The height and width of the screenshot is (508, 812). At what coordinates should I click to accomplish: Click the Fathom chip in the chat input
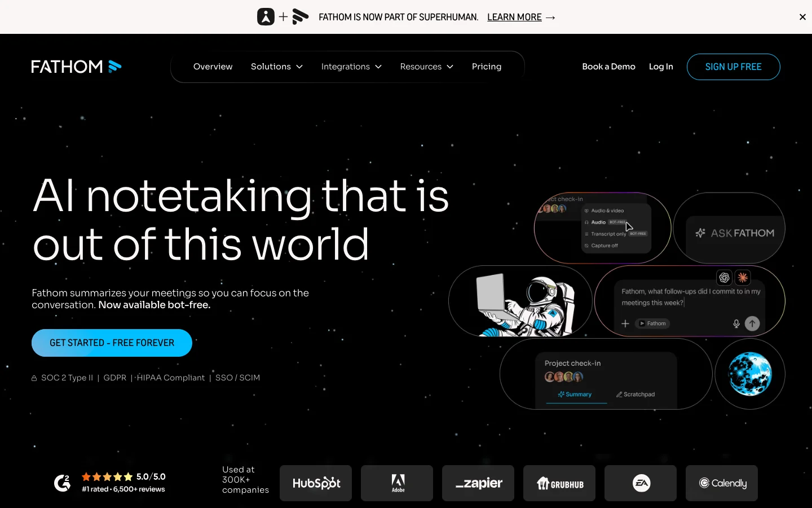[x=652, y=323]
